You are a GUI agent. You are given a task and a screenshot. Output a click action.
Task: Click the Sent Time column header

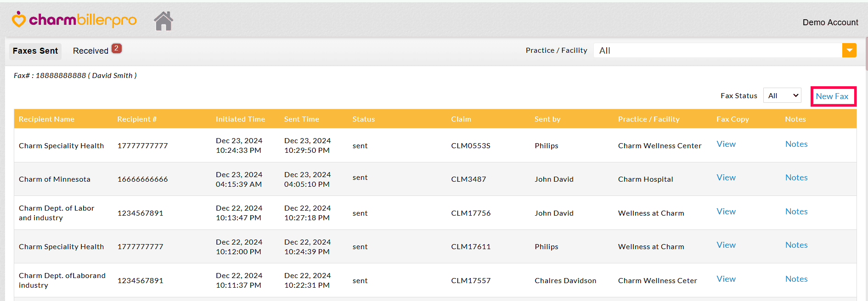(301, 119)
